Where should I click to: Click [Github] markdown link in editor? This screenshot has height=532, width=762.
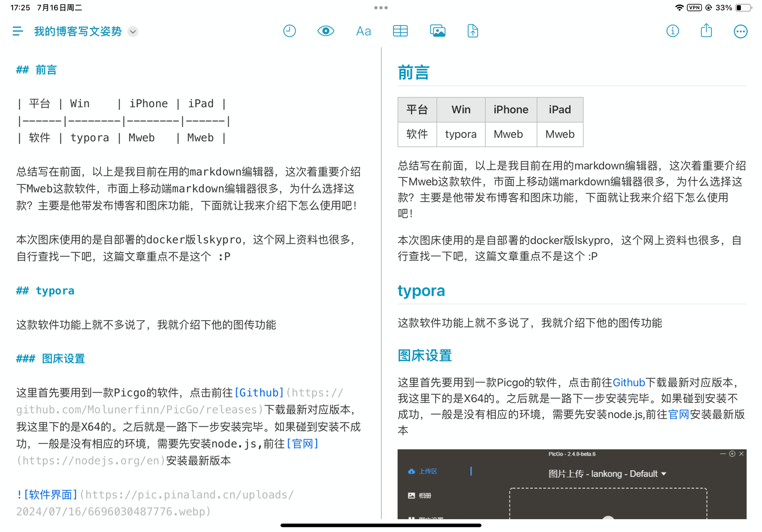(259, 393)
